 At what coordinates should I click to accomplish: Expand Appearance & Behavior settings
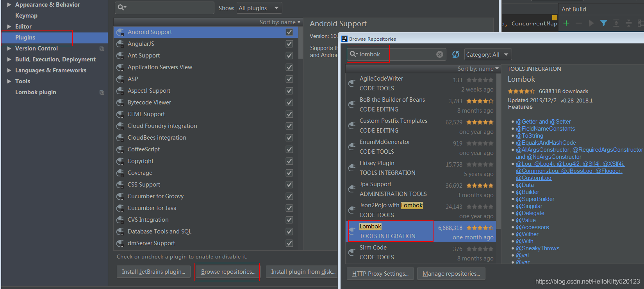[9, 5]
